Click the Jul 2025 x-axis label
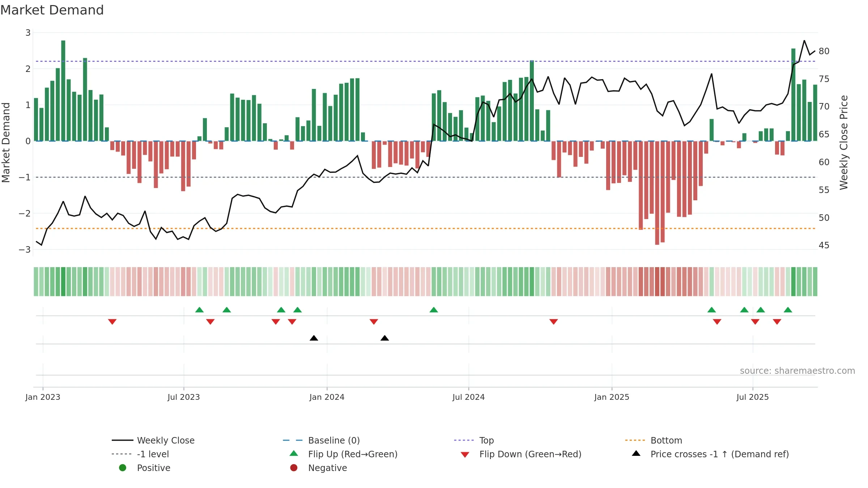The height and width of the screenshot is (488, 868). [753, 397]
